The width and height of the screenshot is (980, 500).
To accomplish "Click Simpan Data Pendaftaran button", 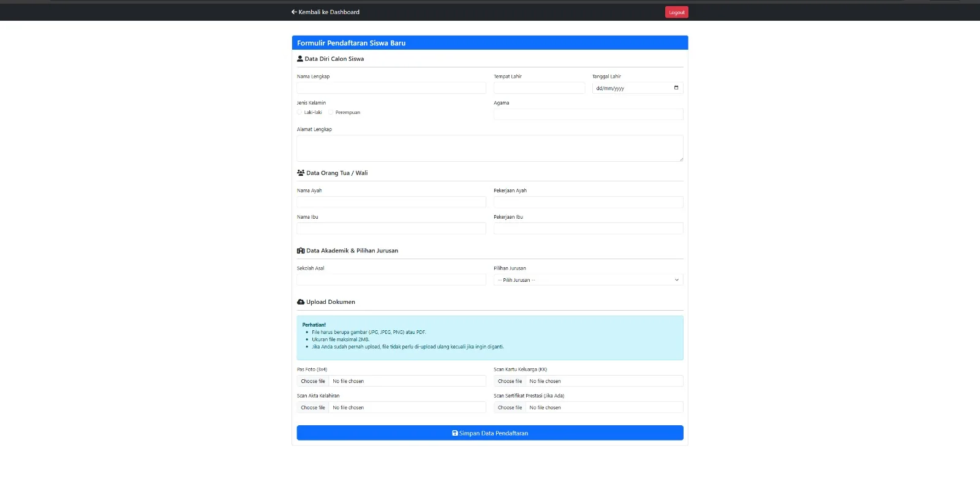I will [490, 433].
